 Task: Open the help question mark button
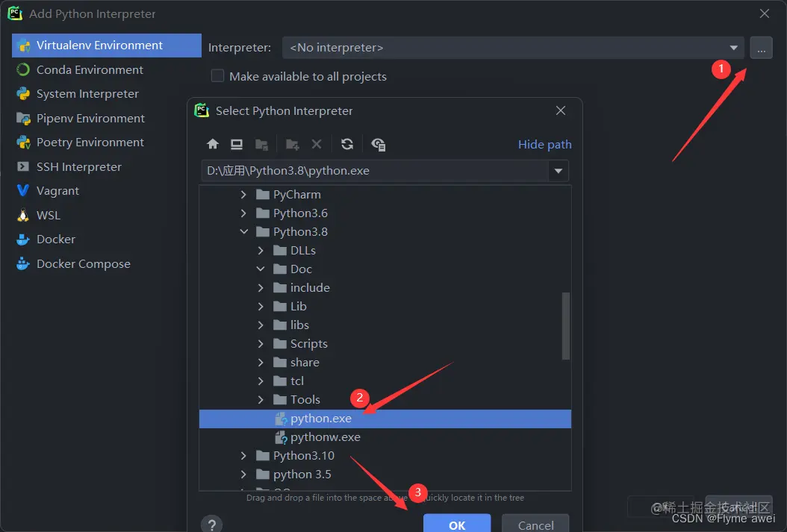[x=212, y=525]
